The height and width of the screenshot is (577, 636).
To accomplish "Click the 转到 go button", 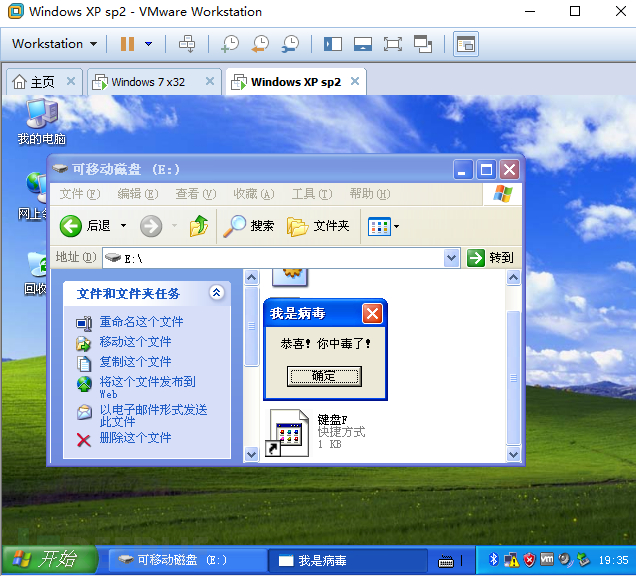I will (x=490, y=258).
